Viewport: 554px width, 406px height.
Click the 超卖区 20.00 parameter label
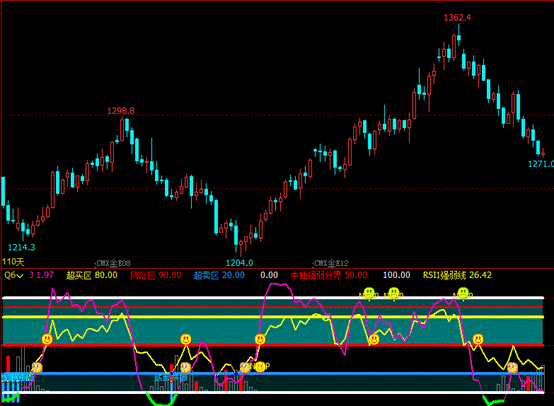click(x=219, y=275)
